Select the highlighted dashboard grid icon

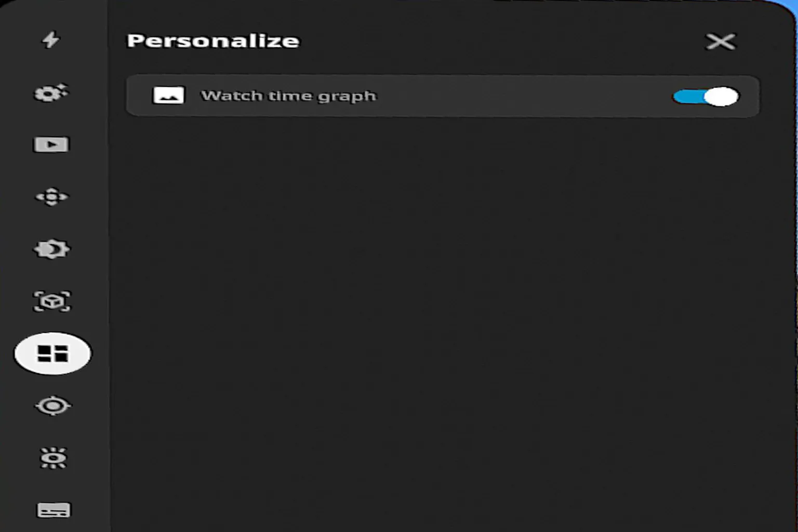[x=52, y=354]
